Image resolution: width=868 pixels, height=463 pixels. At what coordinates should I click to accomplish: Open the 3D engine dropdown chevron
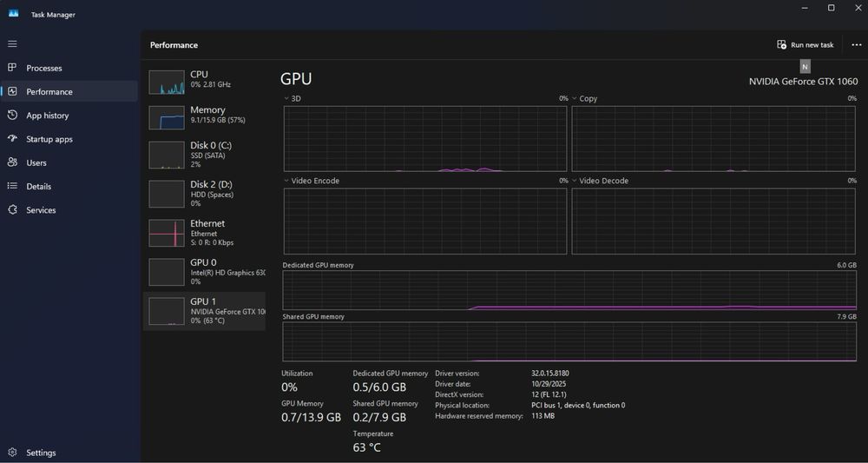click(x=286, y=98)
